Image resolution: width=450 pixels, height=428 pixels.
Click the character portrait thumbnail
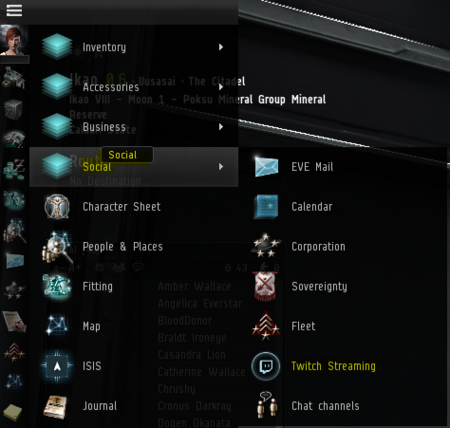tap(13, 40)
